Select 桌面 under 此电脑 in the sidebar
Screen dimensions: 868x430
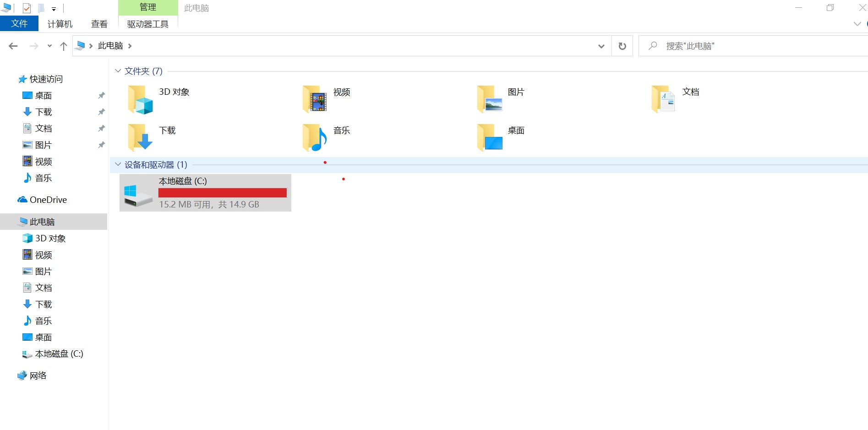tap(38, 337)
